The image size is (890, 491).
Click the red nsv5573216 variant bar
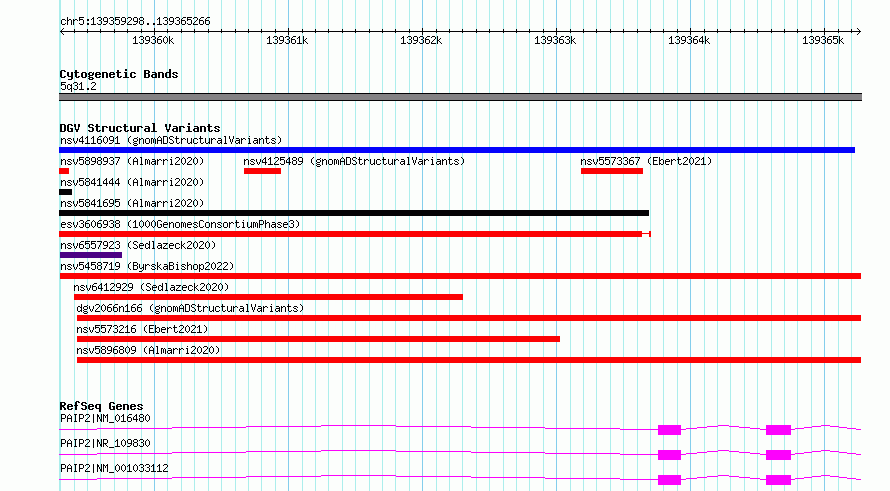318,339
